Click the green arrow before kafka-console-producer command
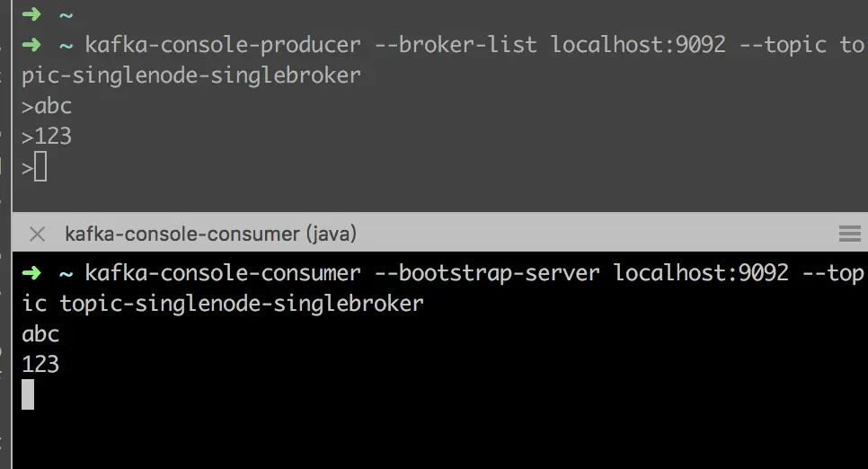This screenshot has width=868, height=469. (31, 44)
